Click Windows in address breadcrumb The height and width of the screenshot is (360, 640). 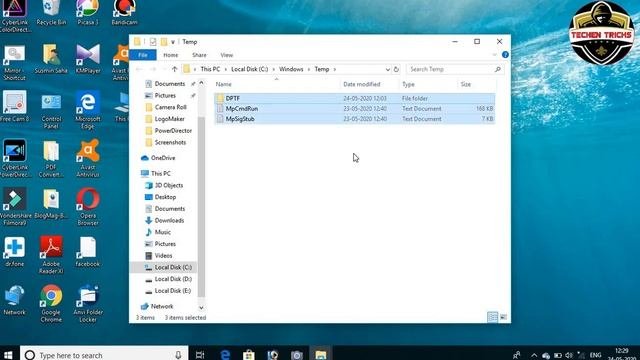291,69
